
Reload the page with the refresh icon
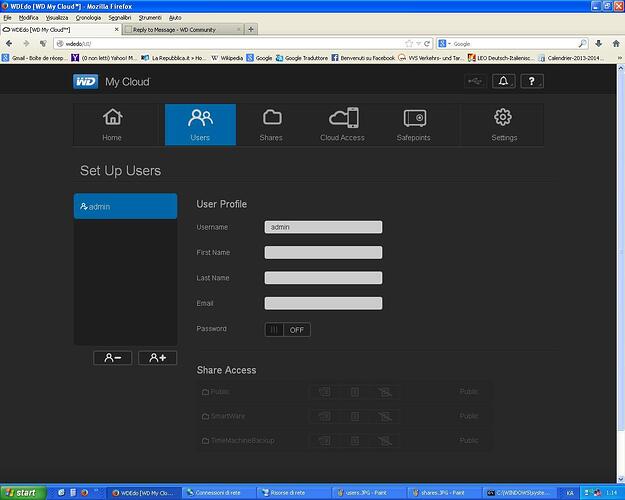click(x=427, y=43)
